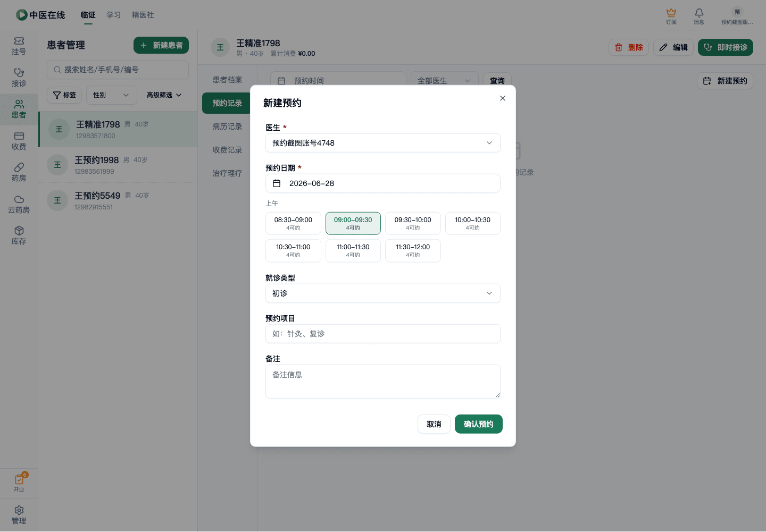Select the 09:30–10:00 time slot

coord(413,223)
